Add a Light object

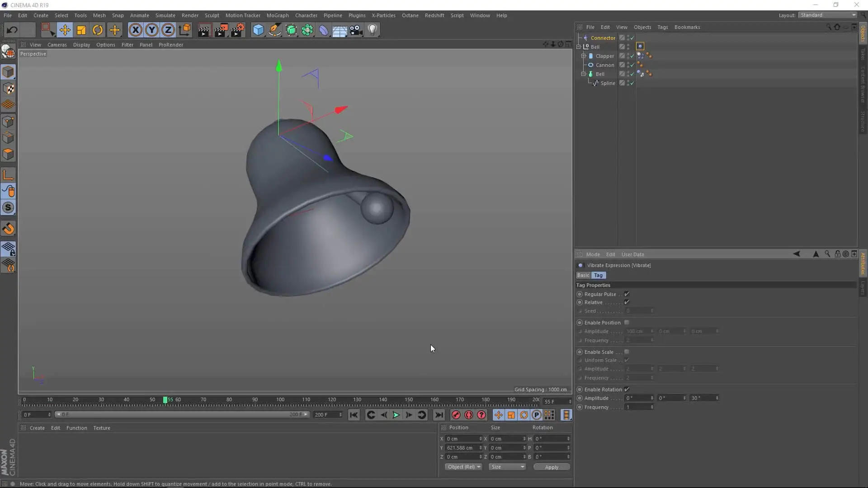click(x=373, y=30)
